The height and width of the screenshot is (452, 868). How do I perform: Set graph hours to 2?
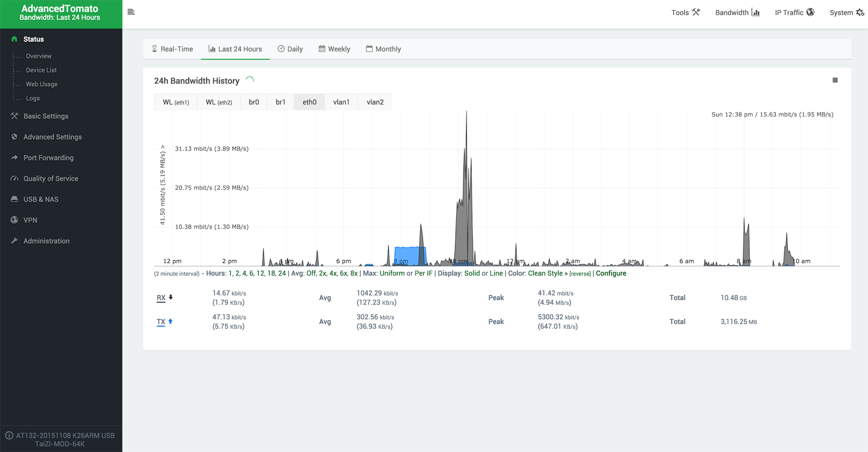[237, 274]
